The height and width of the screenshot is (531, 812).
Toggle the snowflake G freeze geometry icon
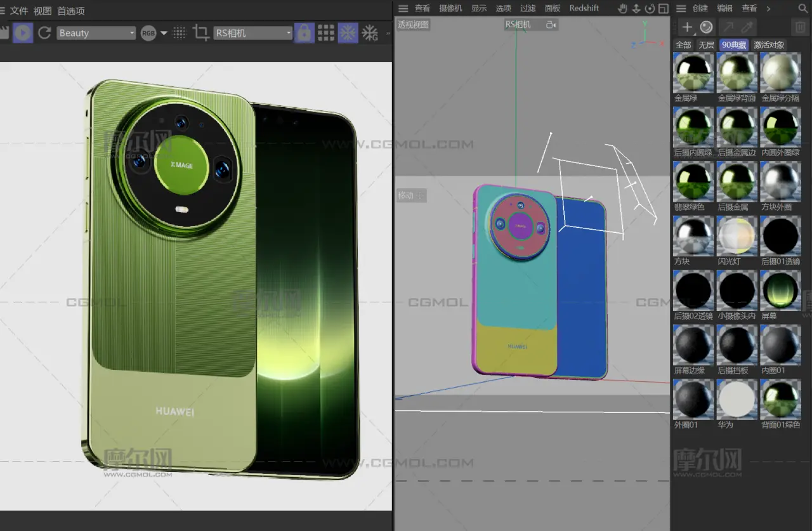370,33
